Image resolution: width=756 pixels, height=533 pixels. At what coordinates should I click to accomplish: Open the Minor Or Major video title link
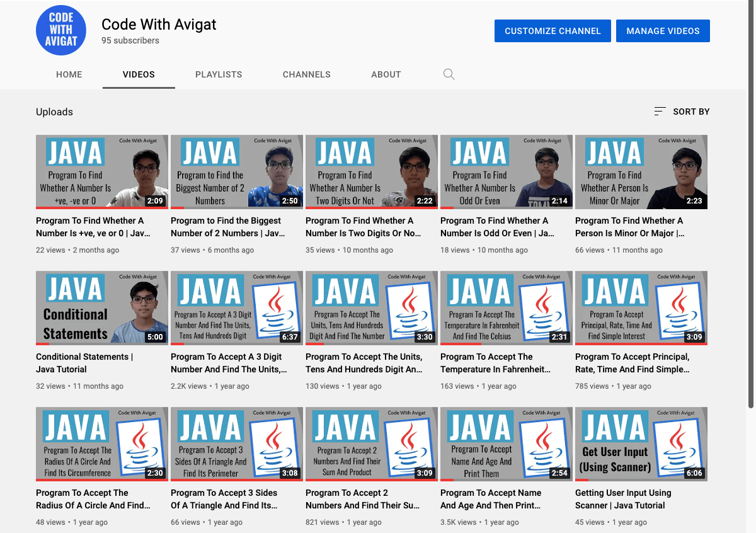pyautogui.click(x=629, y=227)
